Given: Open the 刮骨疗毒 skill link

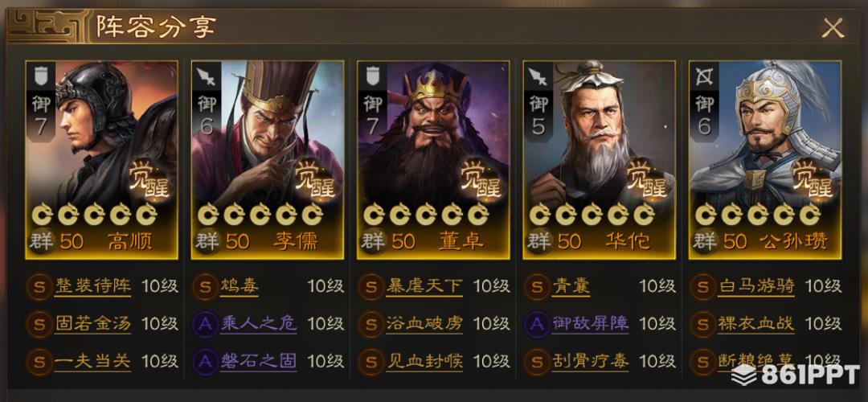Looking at the screenshot, I should [x=590, y=361].
